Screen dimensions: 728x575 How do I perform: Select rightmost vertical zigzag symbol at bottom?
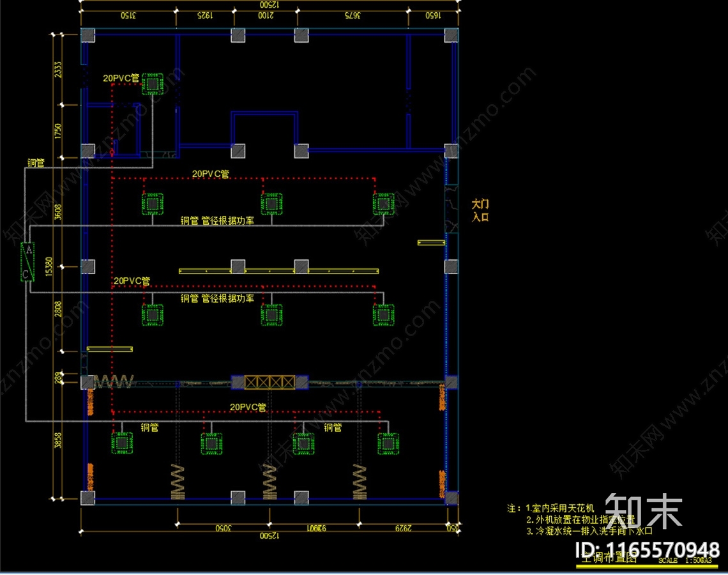[360, 482]
